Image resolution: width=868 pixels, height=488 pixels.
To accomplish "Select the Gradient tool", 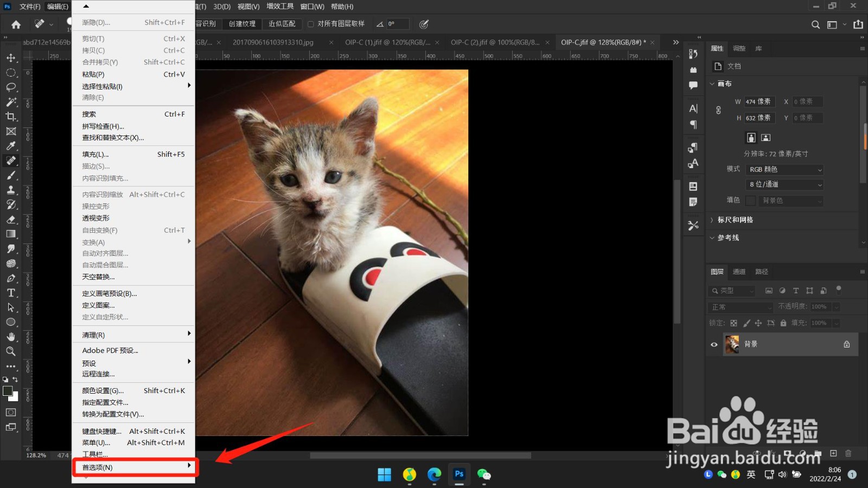I will click(11, 234).
